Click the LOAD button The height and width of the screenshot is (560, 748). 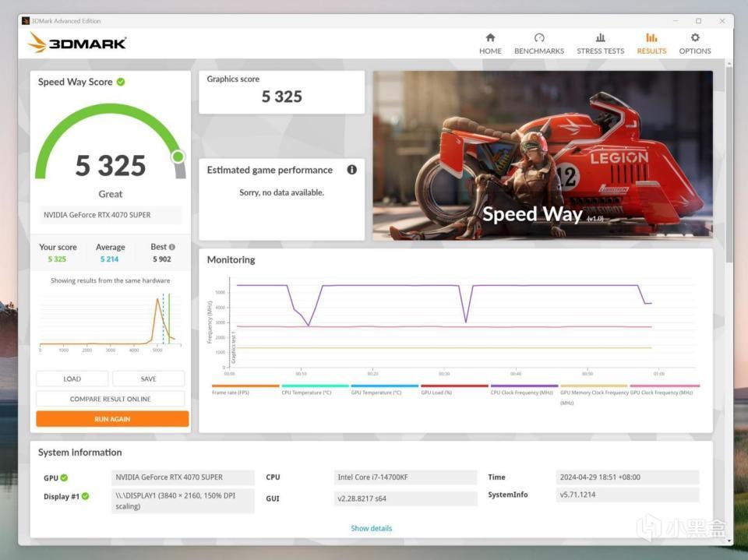[x=72, y=379]
